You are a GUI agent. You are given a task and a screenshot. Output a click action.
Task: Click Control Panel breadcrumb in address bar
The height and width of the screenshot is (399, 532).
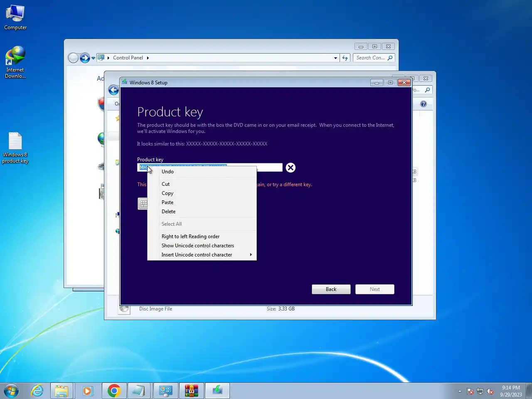[128, 58]
